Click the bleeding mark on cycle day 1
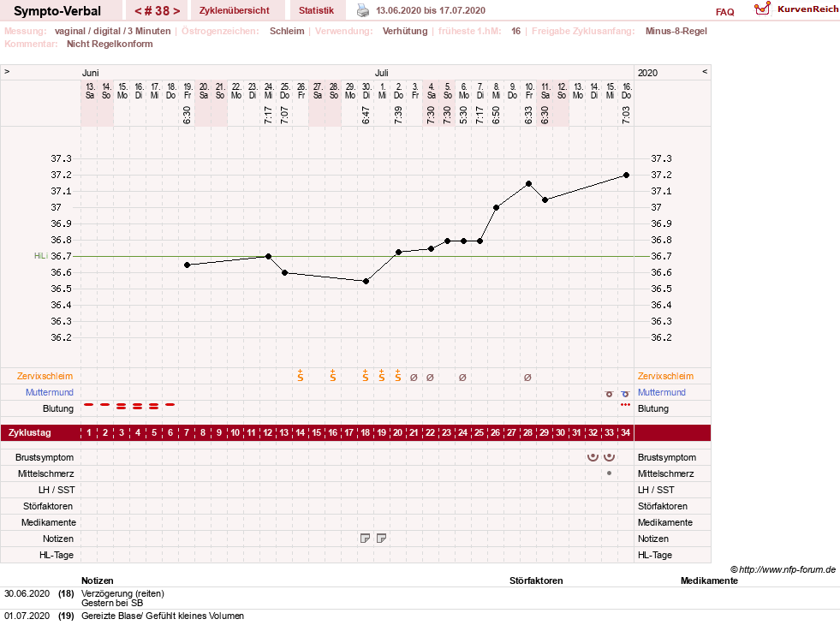The width and height of the screenshot is (840, 643). tap(89, 405)
